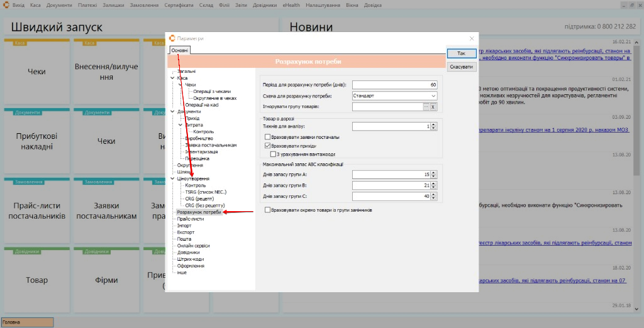644x328 pixels.
Task: Select Прайс-листи tree item
Action: [x=190, y=219]
